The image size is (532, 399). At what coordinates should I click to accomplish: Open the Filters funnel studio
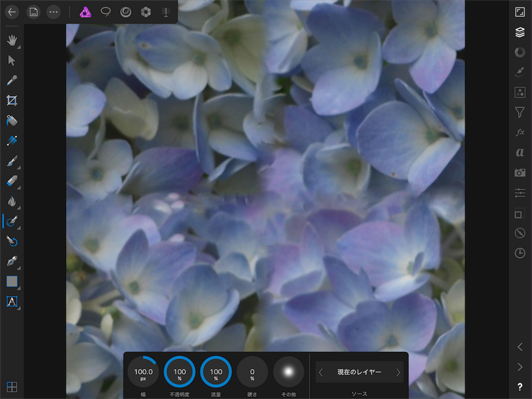pyautogui.click(x=520, y=112)
